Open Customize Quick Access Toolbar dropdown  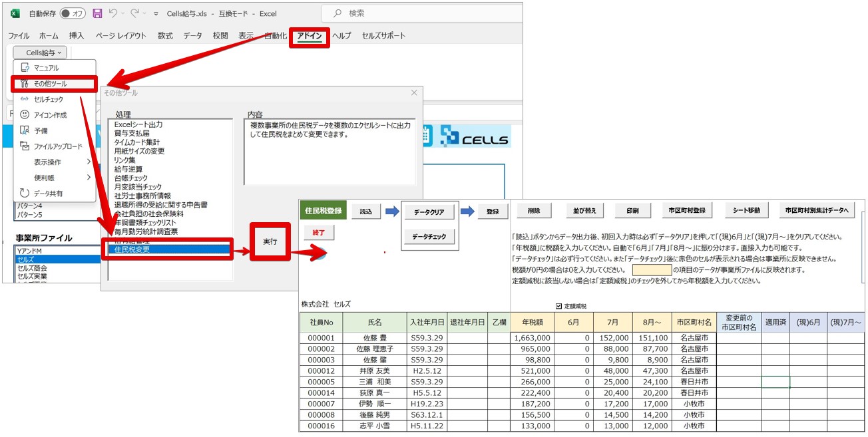(x=156, y=14)
